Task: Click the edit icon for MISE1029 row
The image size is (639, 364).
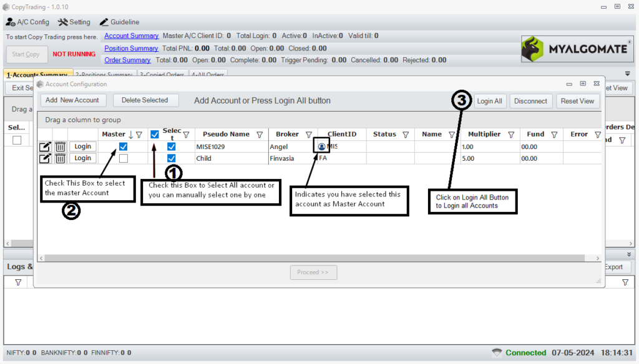Action: click(x=45, y=146)
